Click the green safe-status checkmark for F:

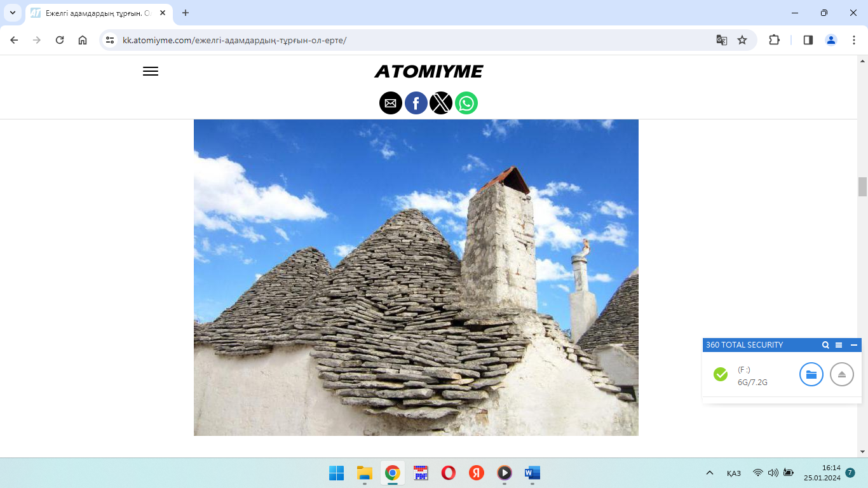721,374
